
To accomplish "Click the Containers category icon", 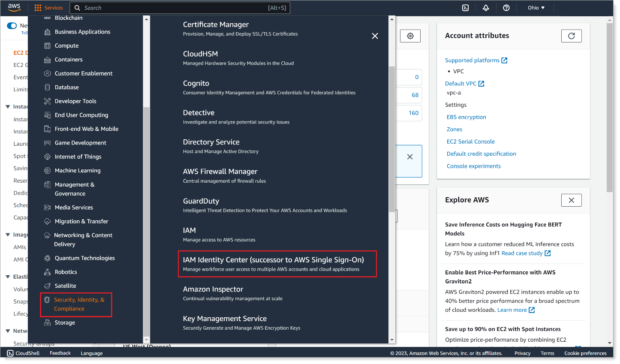I will coord(48,60).
